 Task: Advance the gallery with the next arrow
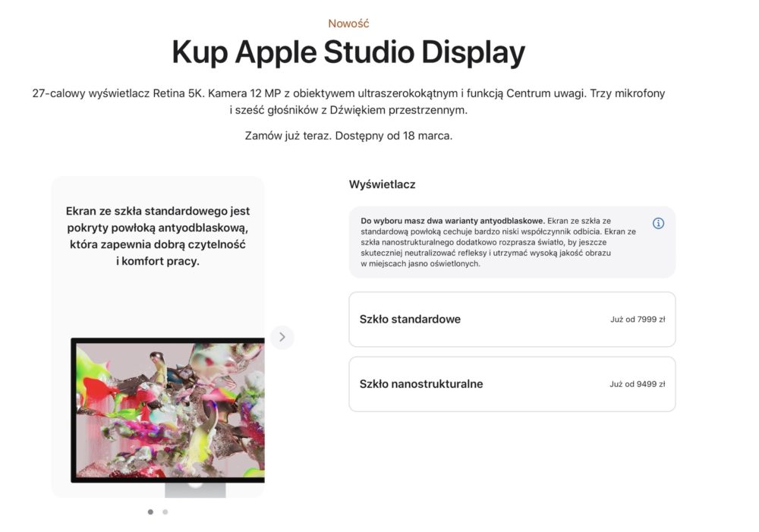pos(282,337)
